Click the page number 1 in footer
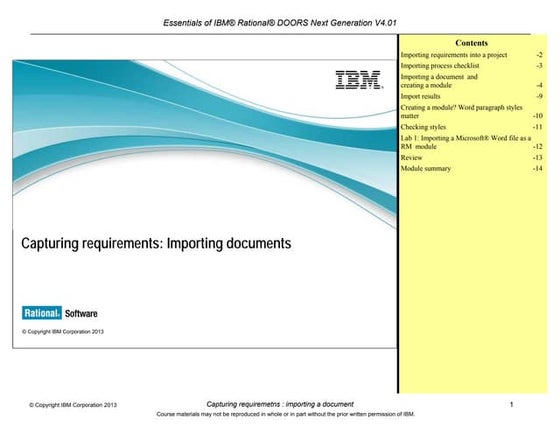The image size is (560, 433). 511,404
